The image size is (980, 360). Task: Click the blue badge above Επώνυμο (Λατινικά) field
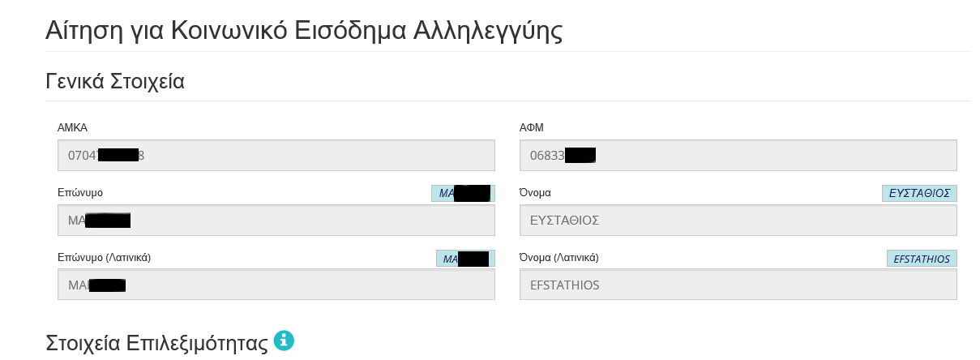464,259
